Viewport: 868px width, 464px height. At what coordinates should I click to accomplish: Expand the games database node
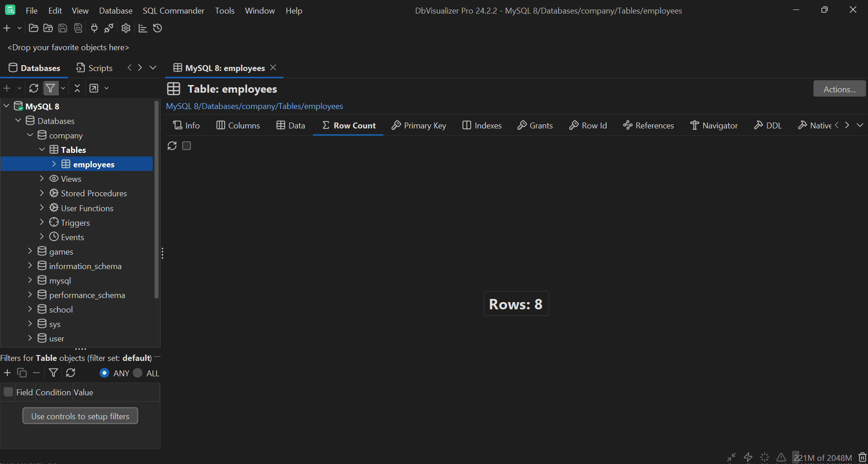(x=30, y=251)
